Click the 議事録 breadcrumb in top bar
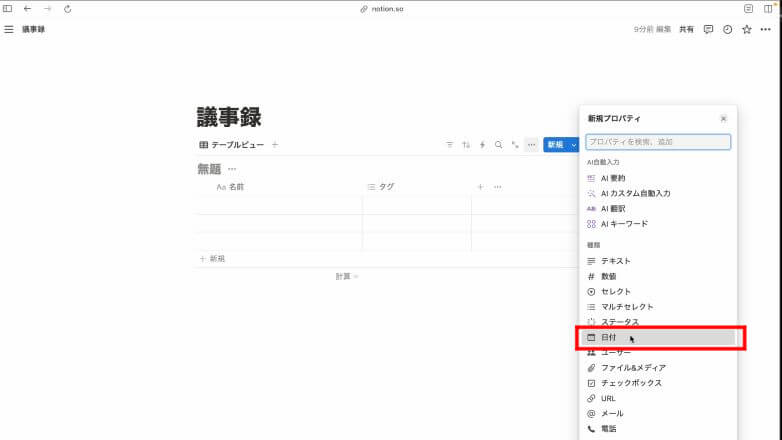The height and width of the screenshot is (440, 782). [33, 29]
